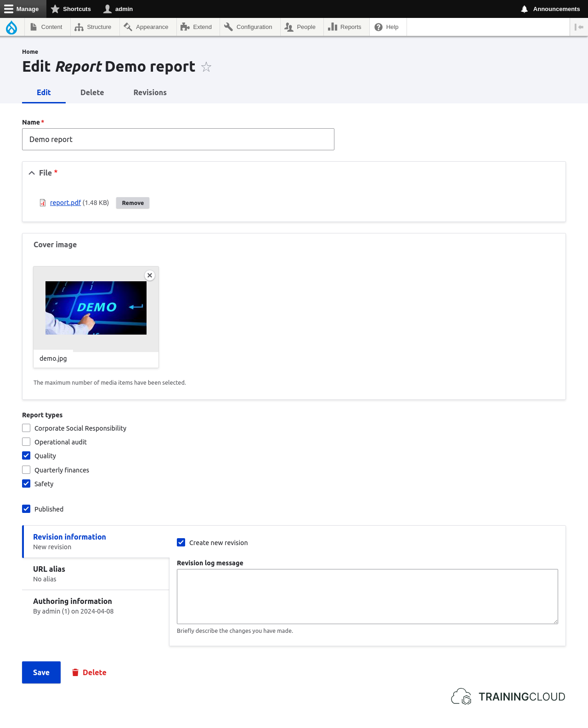Screen dimensions: 588x728
Task: Click the demo.jpg cover image thumbnail
Action: (x=96, y=308)
